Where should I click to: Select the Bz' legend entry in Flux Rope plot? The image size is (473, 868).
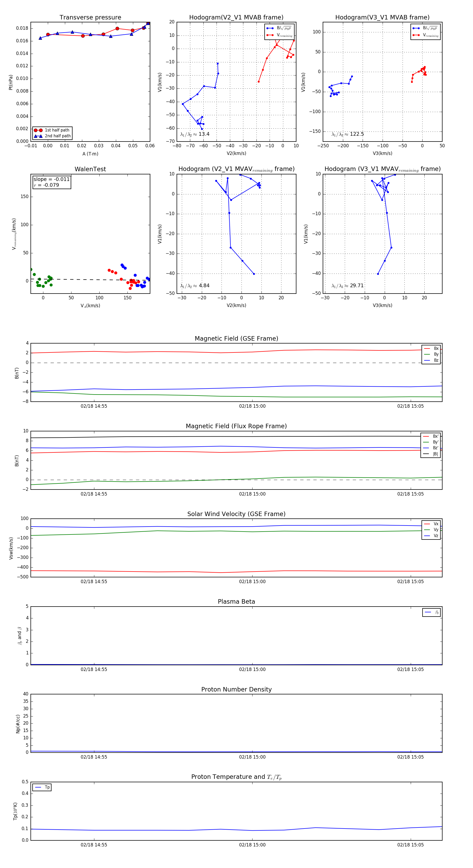[x=431, y=448]
